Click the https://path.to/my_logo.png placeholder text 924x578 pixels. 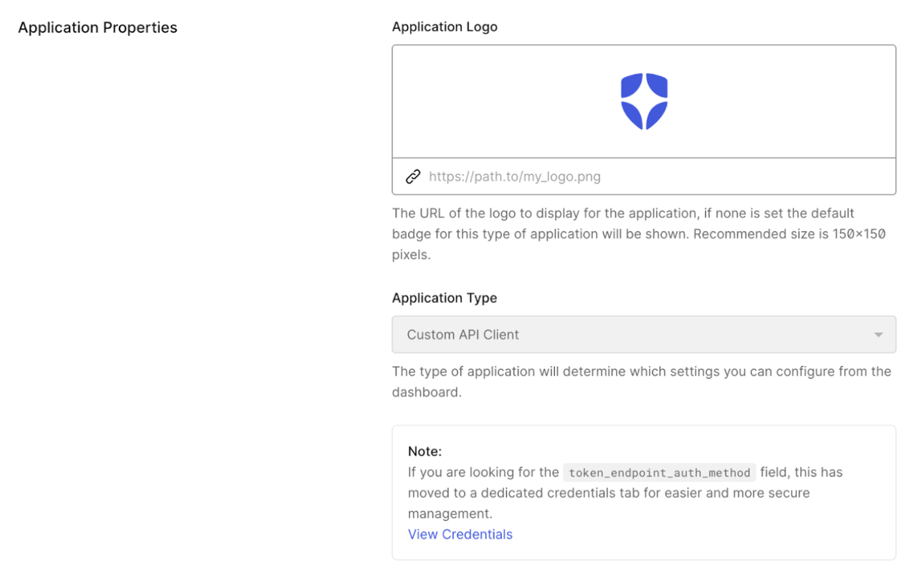click(x=514, y=177)
